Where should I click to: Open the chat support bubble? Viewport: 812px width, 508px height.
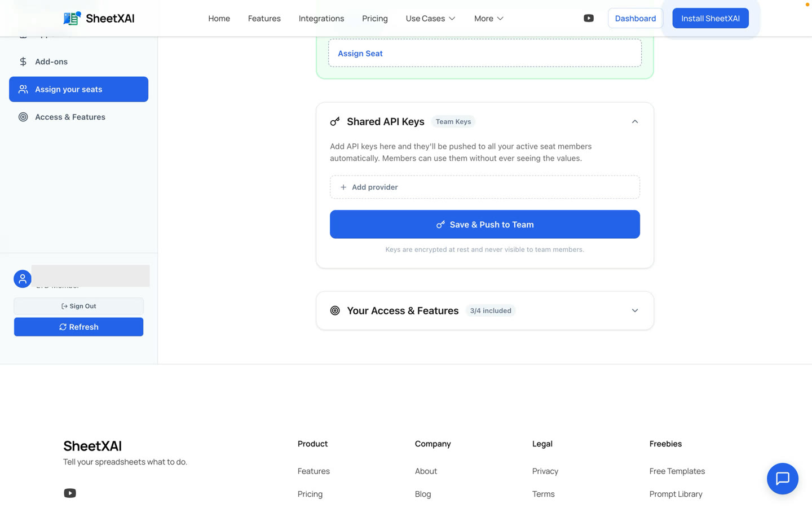tap(782, 479)
